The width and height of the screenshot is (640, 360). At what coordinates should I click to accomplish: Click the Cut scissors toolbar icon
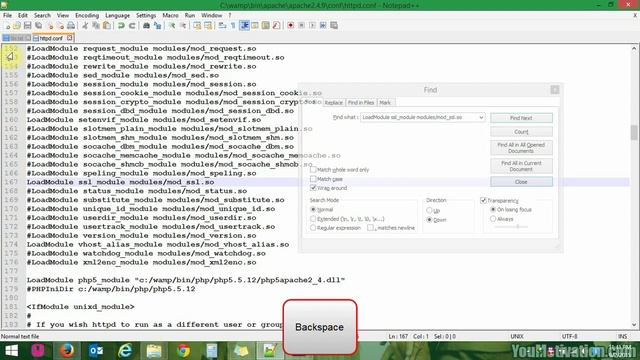pos(85,26)
